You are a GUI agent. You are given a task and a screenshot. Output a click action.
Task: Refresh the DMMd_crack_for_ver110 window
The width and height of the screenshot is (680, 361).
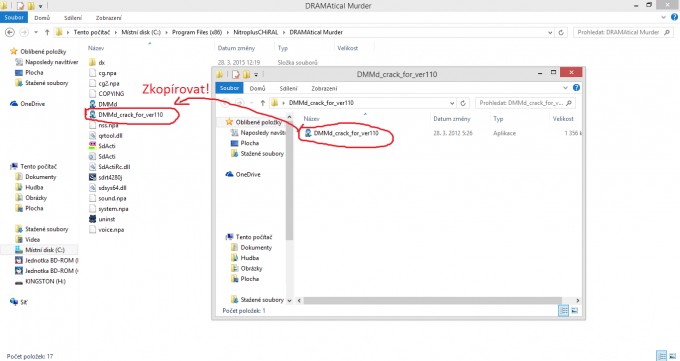tap(463, 103)
